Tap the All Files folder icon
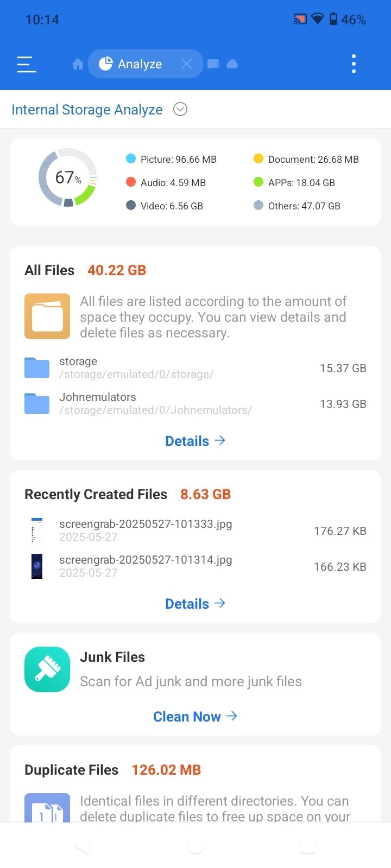Viewport: 391px width, 868px height. click(47, 316)
